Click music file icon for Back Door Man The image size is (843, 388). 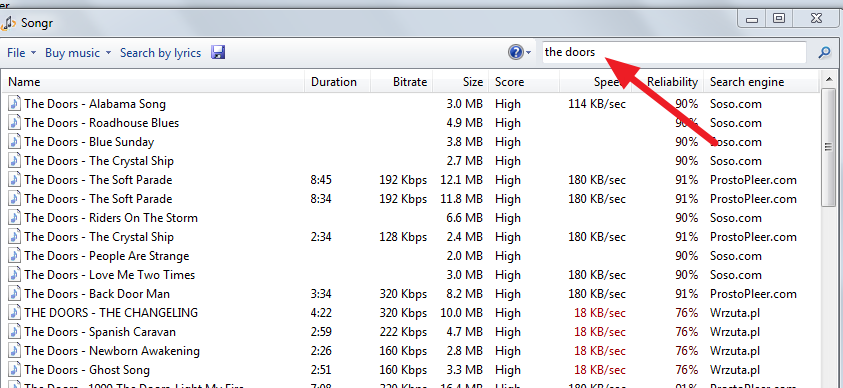coord(15,294)
